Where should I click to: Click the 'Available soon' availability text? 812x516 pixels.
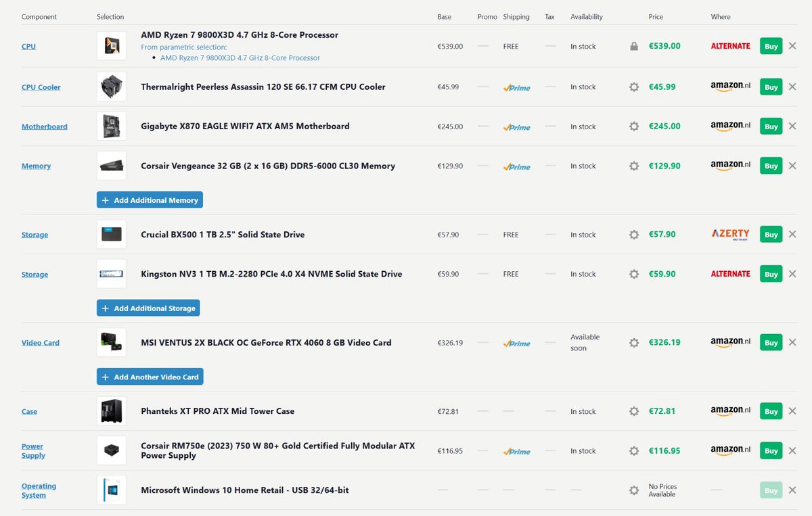[x=585, y=342]
